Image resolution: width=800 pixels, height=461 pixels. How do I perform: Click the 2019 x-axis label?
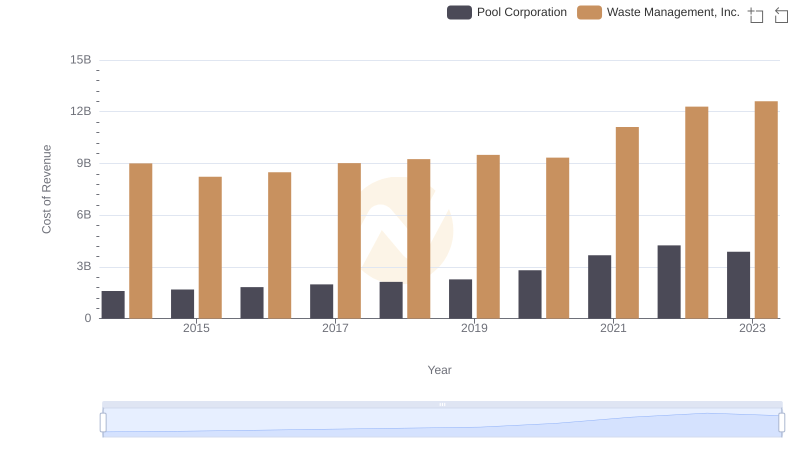(x=474, y=328)
